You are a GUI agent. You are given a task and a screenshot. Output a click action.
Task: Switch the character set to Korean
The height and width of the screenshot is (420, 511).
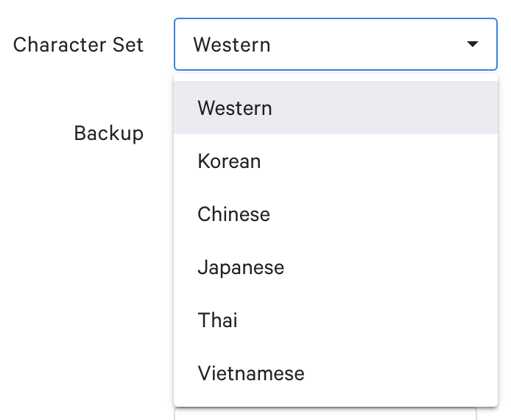pyautogui.click(x=230, y=161)
